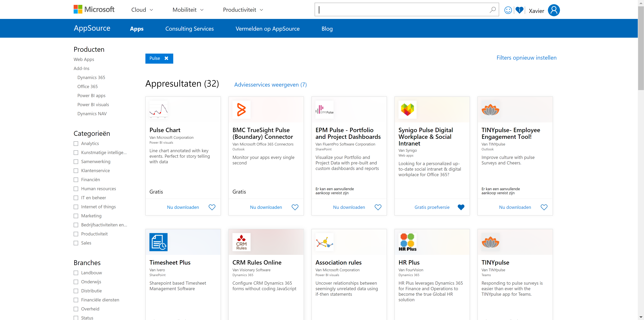The width and height of the screenshot is (644, 320).
Task: Select Power BI apps filter
Action: click(91, 96)
